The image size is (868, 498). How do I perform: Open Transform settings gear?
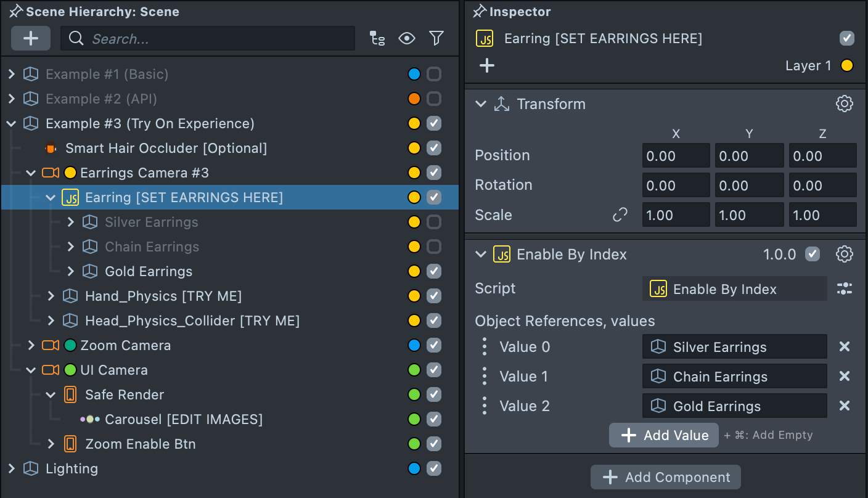click(x=844, y=104)
